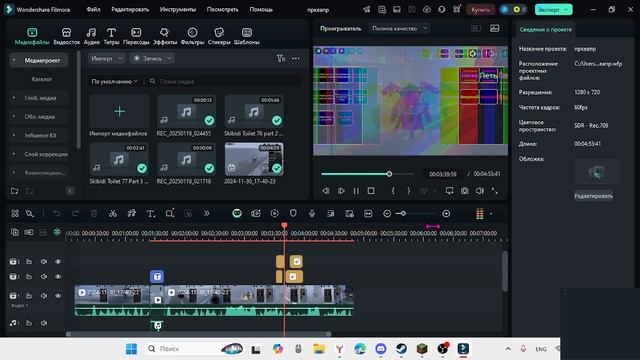640x360 pixels.
Task: Click the timeline undo icon
Action: pos(57,213)
